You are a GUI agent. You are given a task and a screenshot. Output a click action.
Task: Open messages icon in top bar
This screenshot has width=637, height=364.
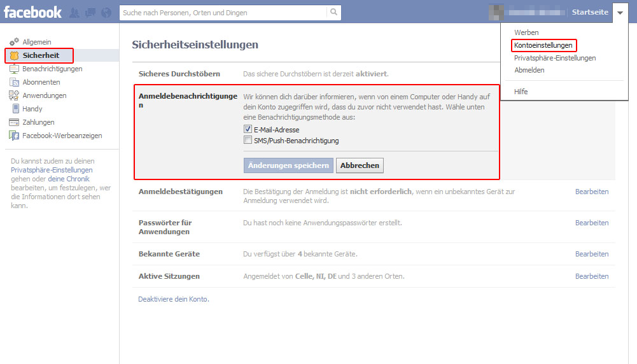(x=90, y=13)
